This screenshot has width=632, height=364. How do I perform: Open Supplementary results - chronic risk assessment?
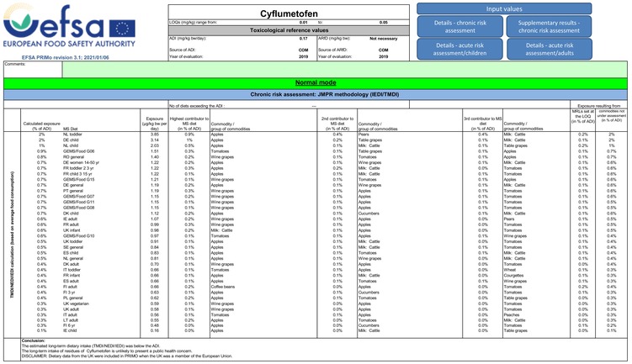(x=549, y=27)
